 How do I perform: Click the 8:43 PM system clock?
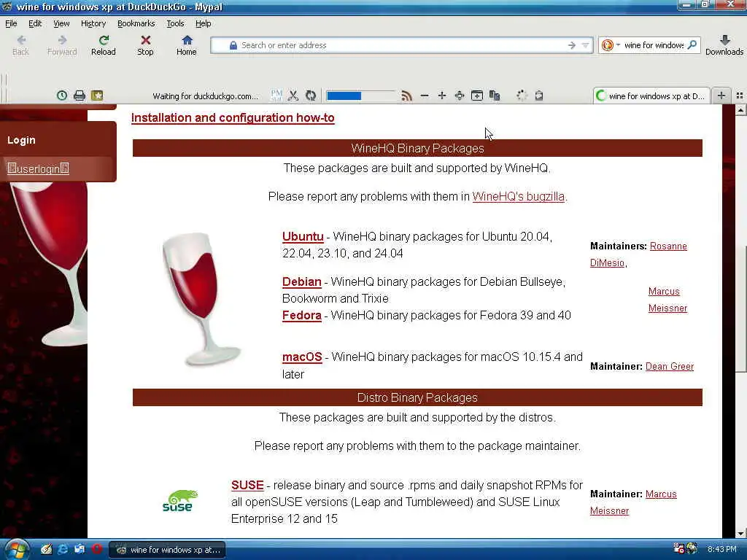pos(721,549)
